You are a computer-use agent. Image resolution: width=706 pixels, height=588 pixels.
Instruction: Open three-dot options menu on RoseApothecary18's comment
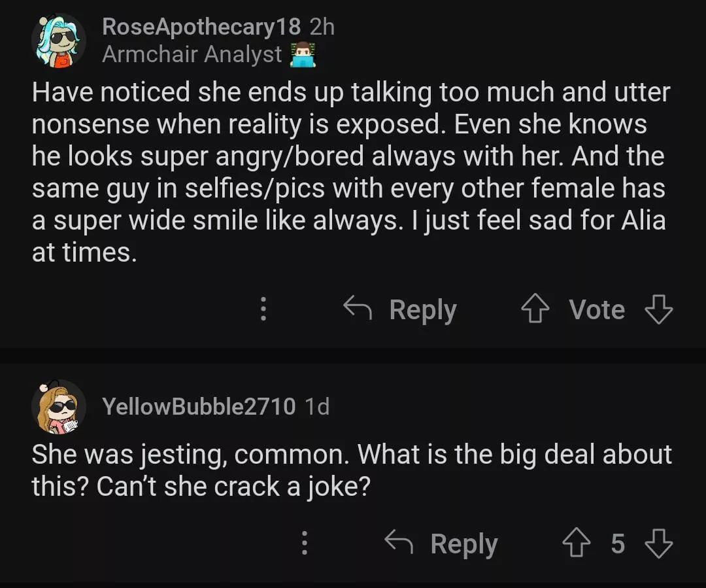point(263,309)
